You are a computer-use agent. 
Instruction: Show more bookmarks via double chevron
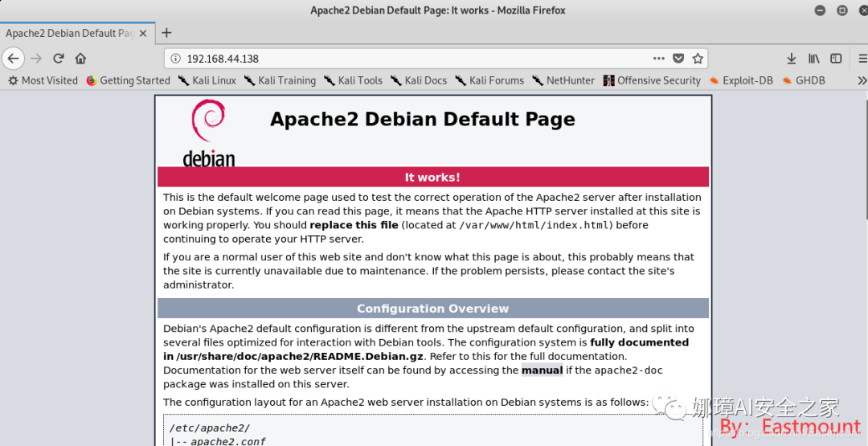862,81
